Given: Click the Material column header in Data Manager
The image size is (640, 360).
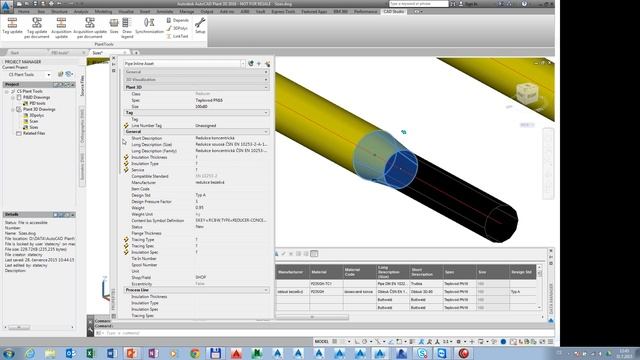Looking at the screenshot, I should pyautogui.click(x=326, y=272).
